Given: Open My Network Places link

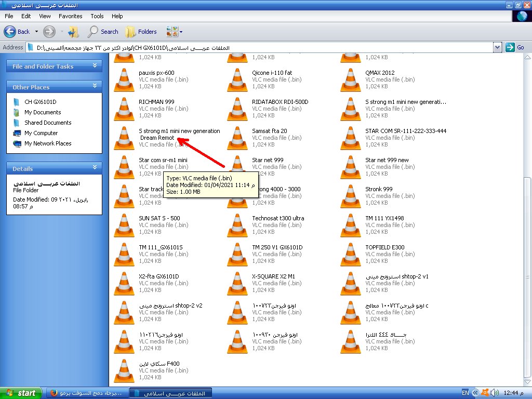Looking at the screenshot, I should click(48, 143).
